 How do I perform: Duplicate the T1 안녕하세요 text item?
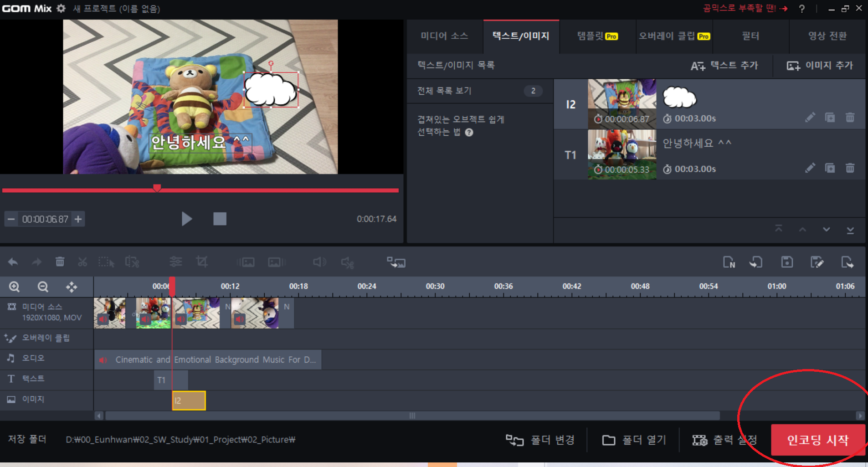coord(830,168)
